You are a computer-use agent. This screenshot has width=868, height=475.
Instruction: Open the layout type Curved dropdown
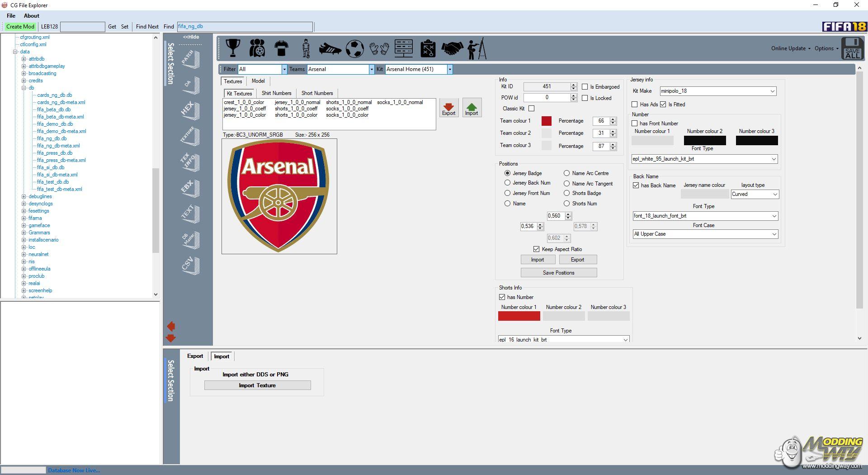pos(755,194)
